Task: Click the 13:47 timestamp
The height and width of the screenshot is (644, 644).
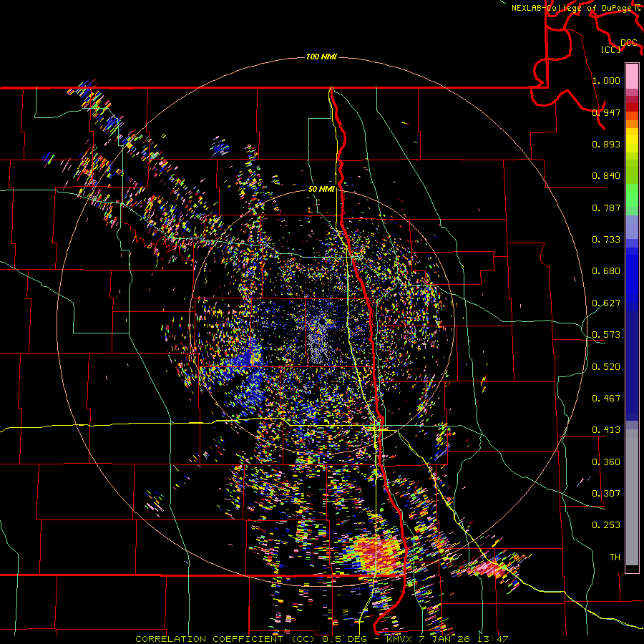Action: tap(493, 639)
